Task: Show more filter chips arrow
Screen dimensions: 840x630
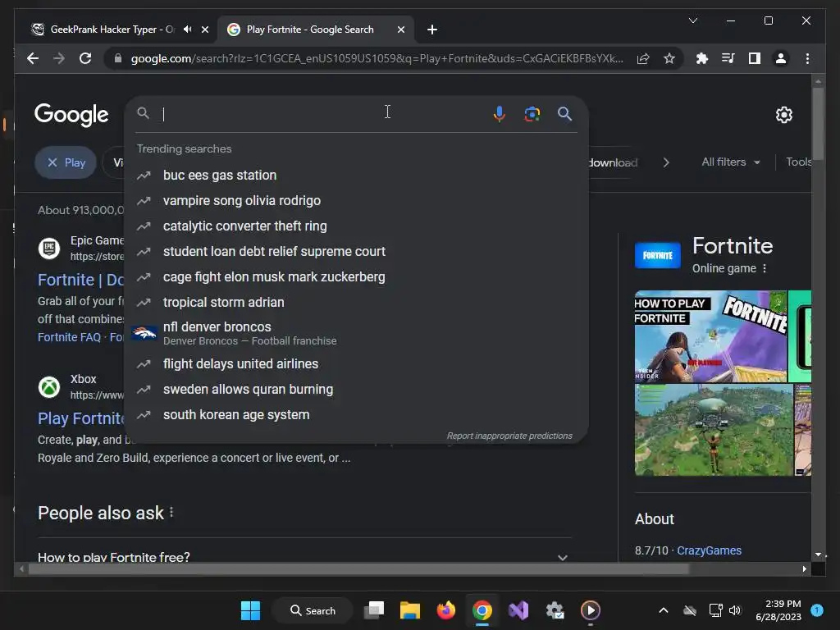Action: [x=666, y=162]
